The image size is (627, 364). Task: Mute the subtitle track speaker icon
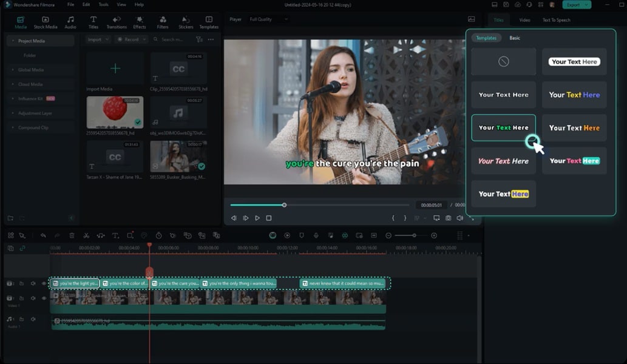tap(33, 283)
